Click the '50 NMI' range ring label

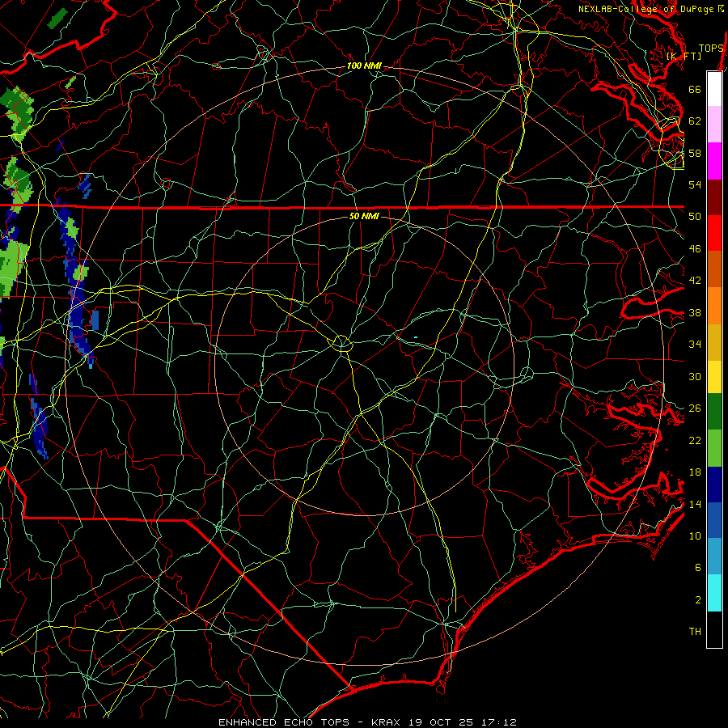364,216
